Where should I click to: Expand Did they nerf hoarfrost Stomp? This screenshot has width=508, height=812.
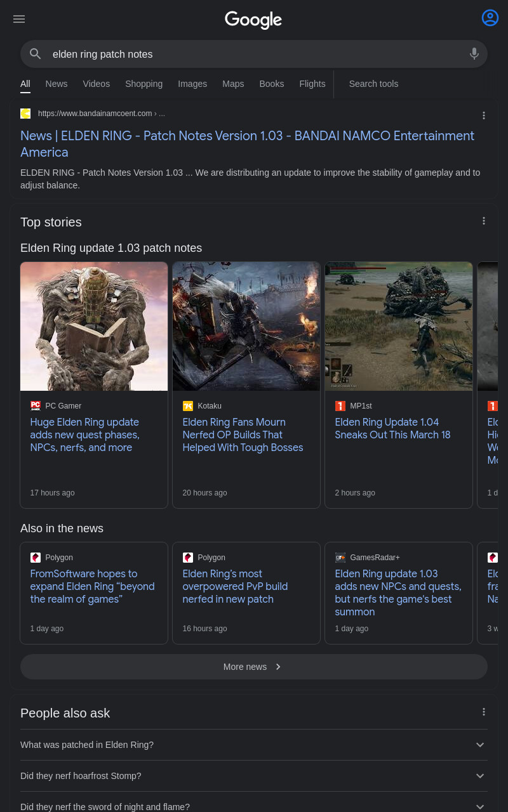pyautogui.click(x=254, y=776)
